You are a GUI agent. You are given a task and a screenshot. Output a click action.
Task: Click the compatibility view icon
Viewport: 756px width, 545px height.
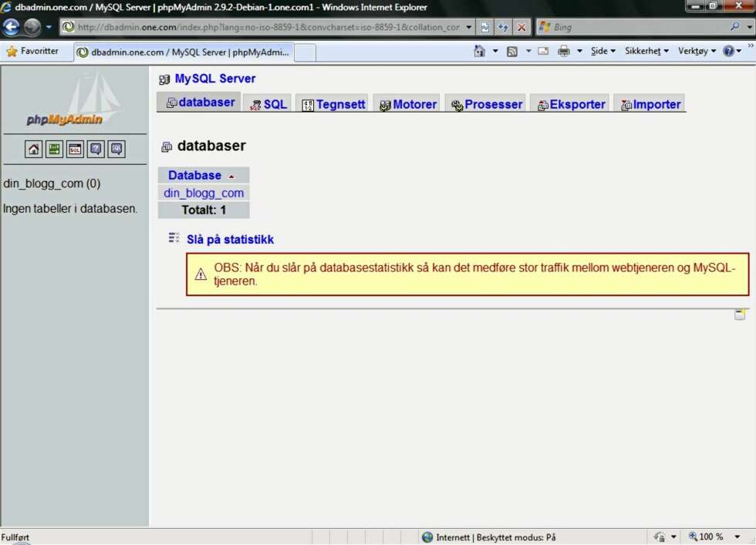point(485,27)
